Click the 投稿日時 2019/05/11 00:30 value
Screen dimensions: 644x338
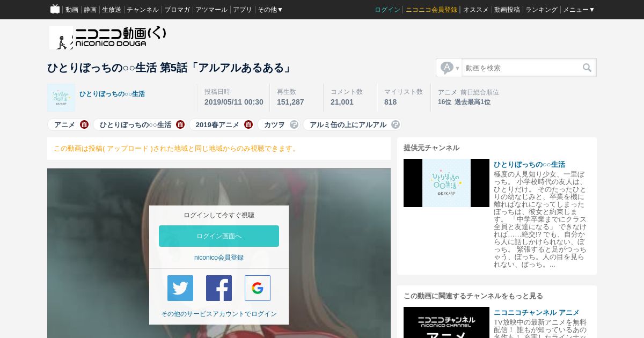pyautogui.click(x=234, y=102)
